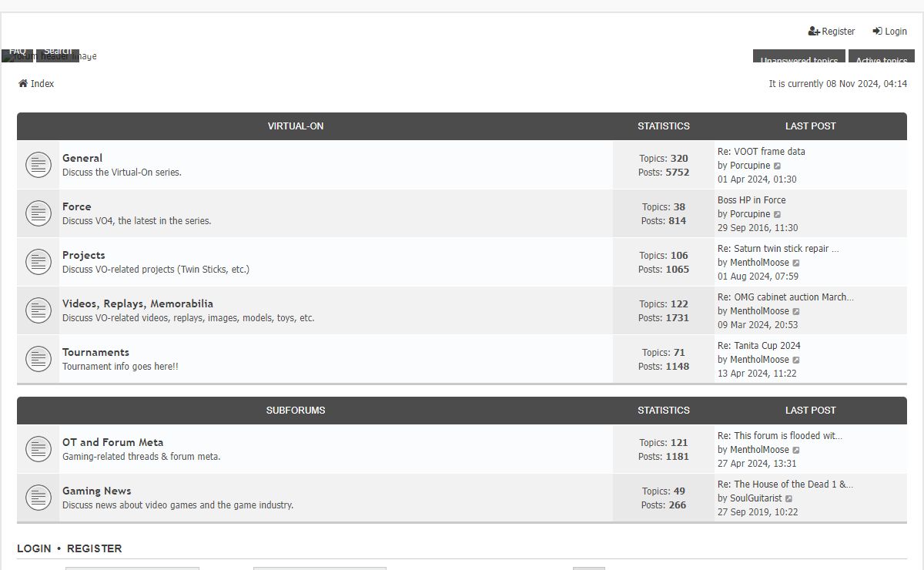The height and width of the screenshot is (570, 924).
Task: Click the General forum's Topics: 320 statistic
Action: pos(664,159)
